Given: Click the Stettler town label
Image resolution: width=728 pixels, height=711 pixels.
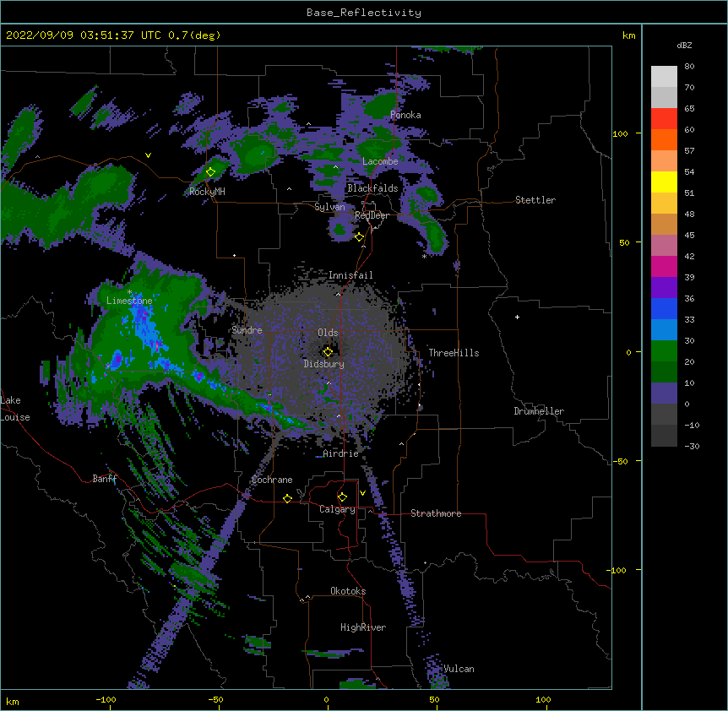Looking at the screenshot, I should pos(535,200).
